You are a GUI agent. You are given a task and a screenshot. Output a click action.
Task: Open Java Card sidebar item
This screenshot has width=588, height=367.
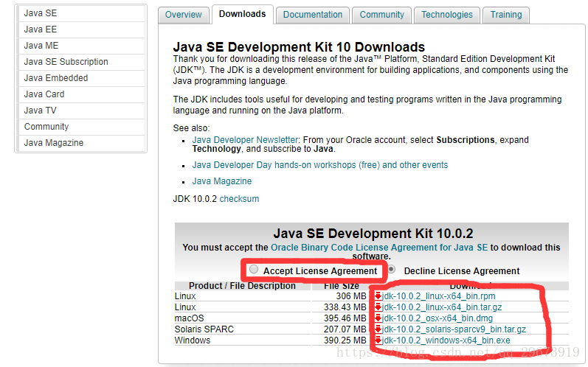(x=81, y=94)
